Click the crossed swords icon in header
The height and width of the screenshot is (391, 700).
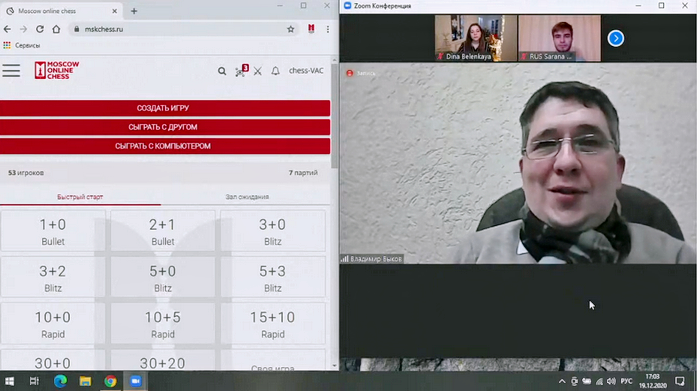258,71
